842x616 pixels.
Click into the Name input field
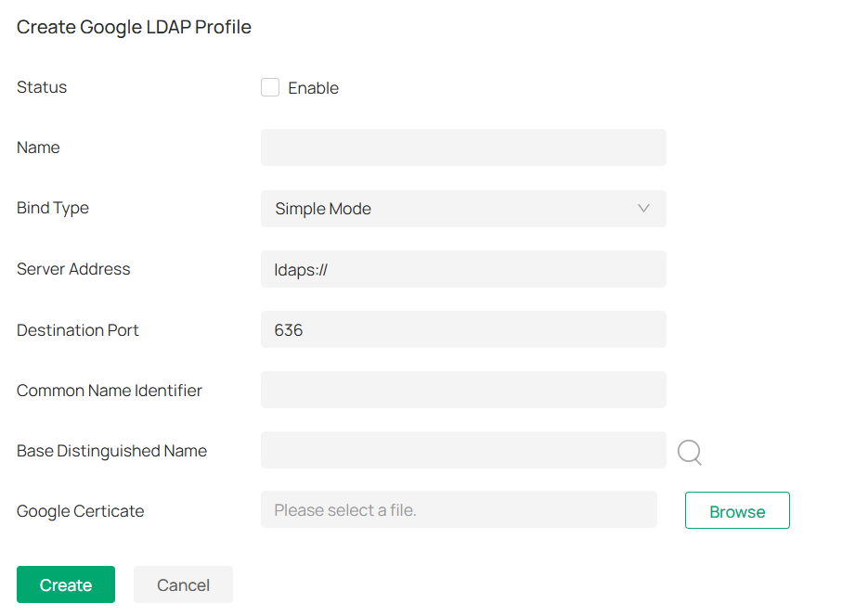[x=463, y=148]
